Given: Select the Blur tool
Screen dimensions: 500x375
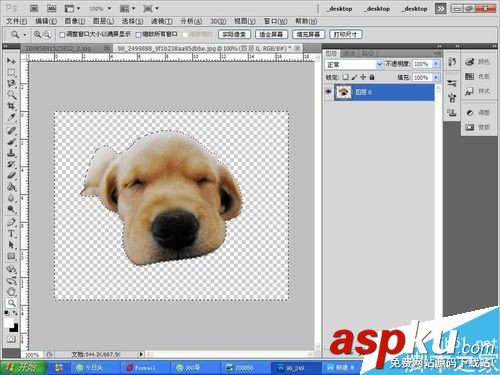Looking at the screenshot, I should click(11, 198).
